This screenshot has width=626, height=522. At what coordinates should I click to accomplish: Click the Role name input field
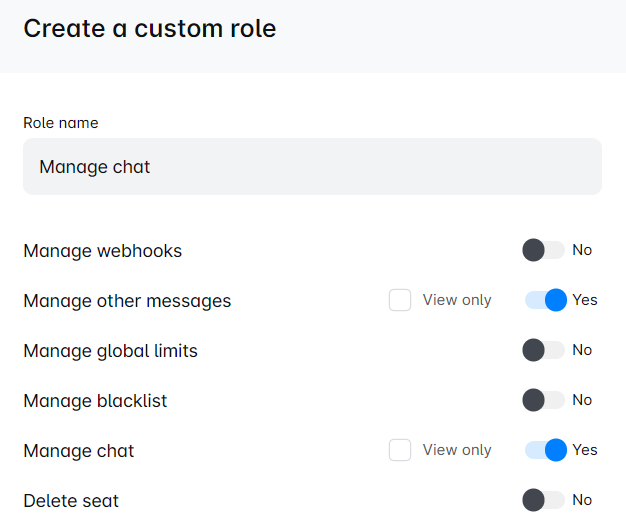(x=312, y=167)
